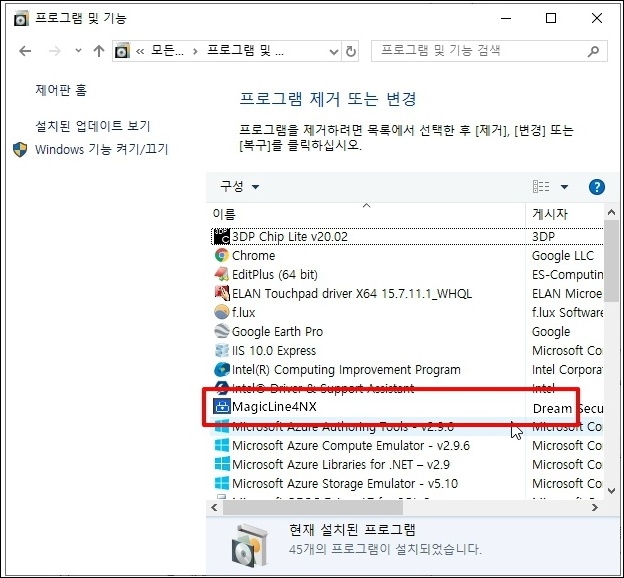Click the address bar Control Panel icon
The width and height of the screenshot is (624, 578).
click(122, 51)
